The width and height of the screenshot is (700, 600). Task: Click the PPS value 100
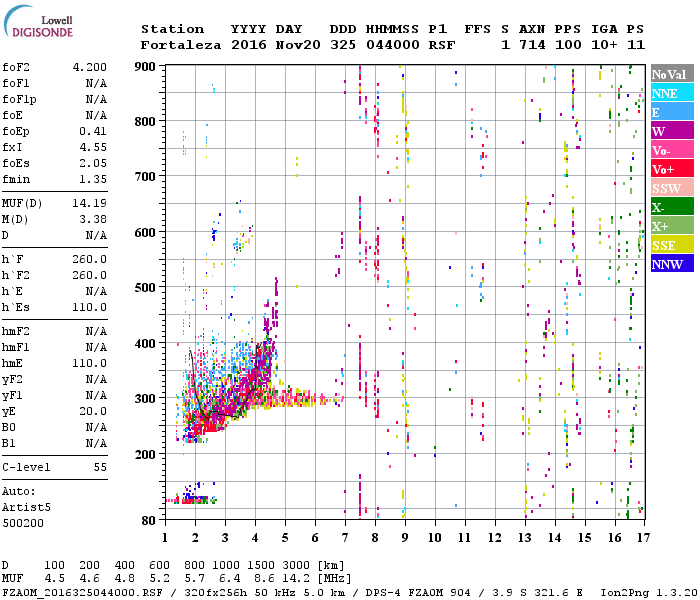(x=568, y=45)
